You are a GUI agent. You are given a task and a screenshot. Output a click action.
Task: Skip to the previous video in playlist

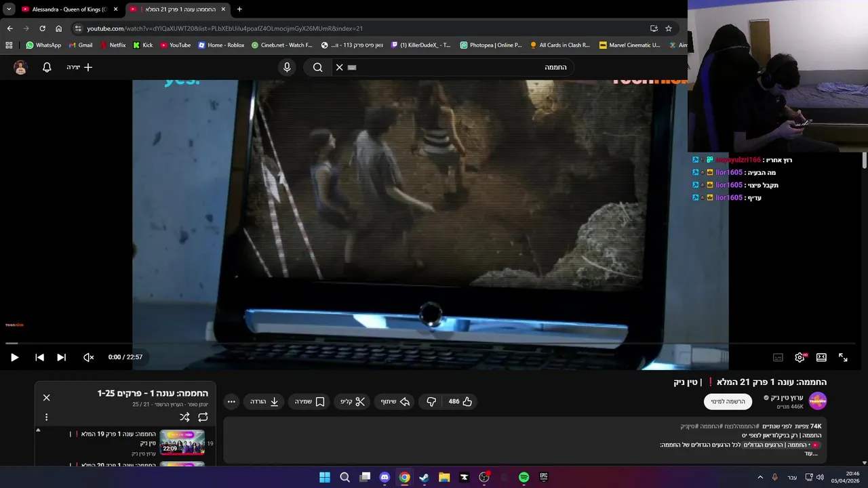point(39,357)
